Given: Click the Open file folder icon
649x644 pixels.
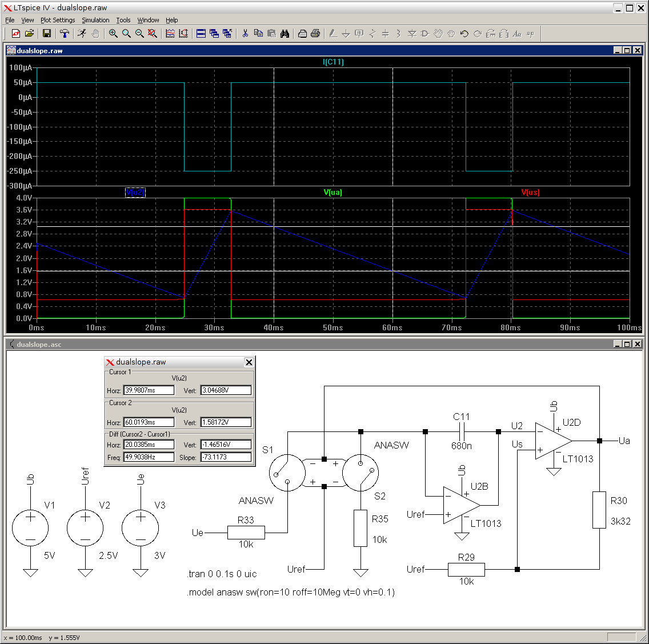Looking at the screenshot, I should 29,34.
